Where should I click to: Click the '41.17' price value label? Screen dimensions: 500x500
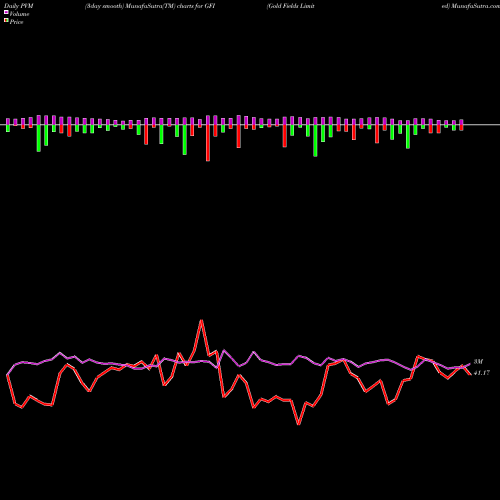pyautogui.click(x=482, y=373)
